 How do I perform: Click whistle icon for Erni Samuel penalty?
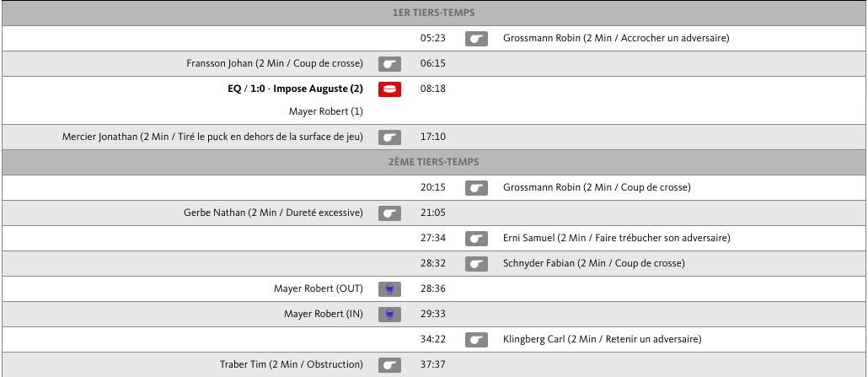(x=476, y=239)
